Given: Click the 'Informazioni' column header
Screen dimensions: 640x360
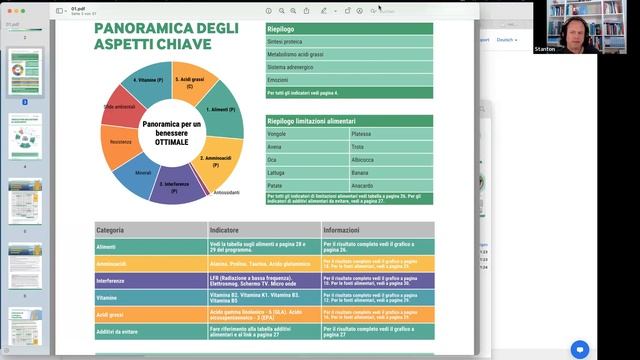Looking at the screenshot, I should pyautogui.click(x=378, y=230).
